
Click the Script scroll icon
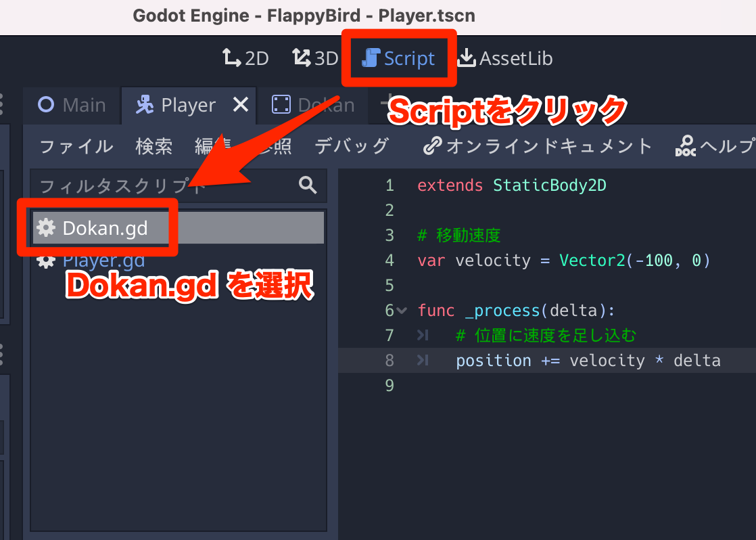pos(371,58)
